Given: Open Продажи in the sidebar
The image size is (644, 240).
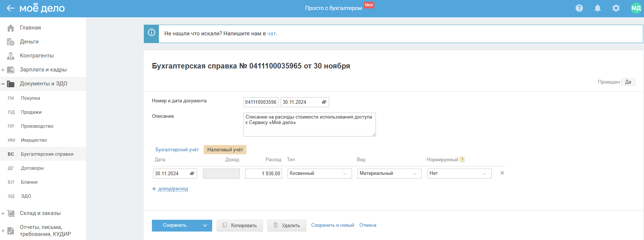Looking at the screenshot, I should [x=31, y=112].
